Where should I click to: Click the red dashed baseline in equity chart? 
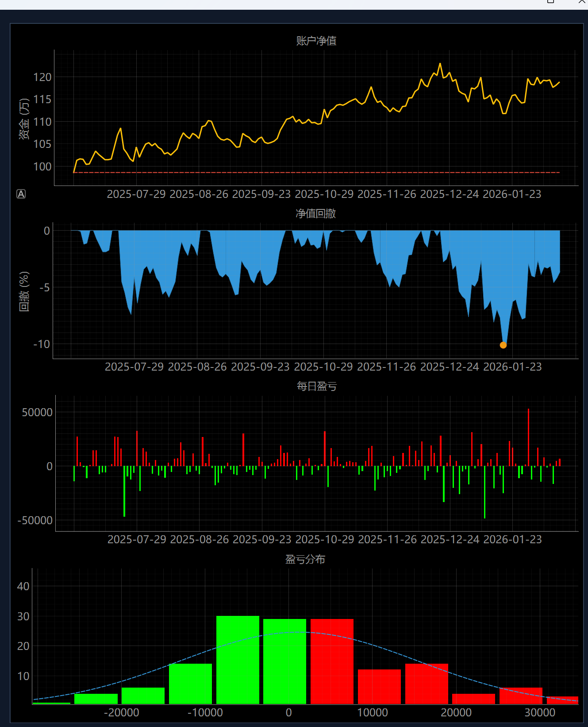click(x=310, y=172)
